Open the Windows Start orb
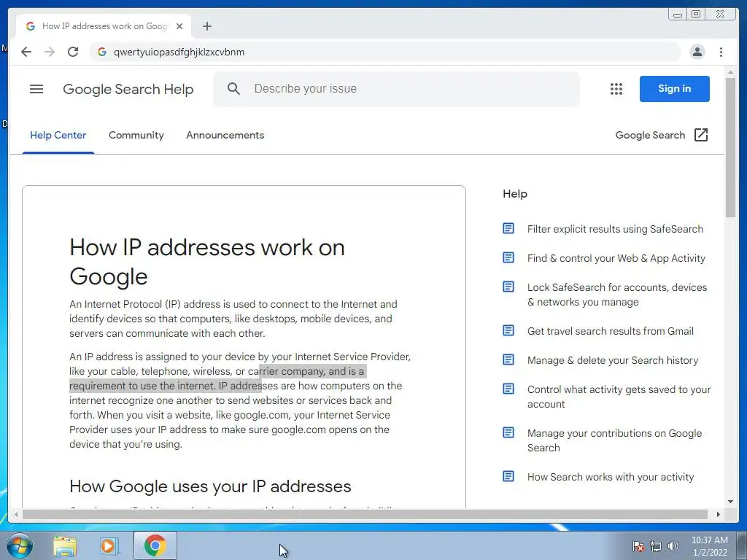The image size is (747, 560). (x=20, y=545)
